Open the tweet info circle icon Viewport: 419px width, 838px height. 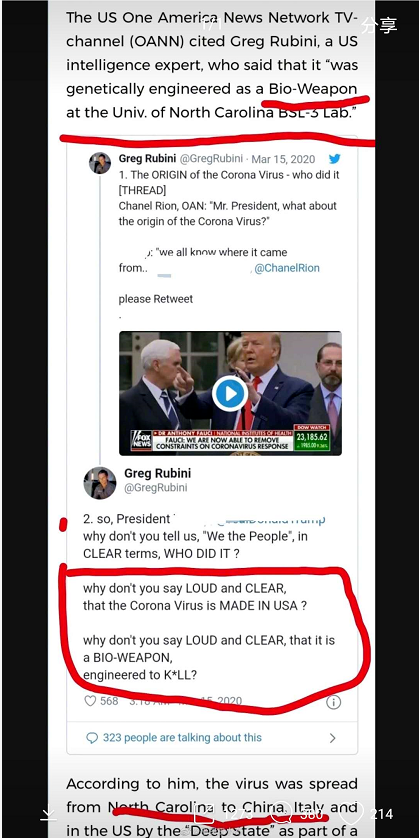[333, 702]
